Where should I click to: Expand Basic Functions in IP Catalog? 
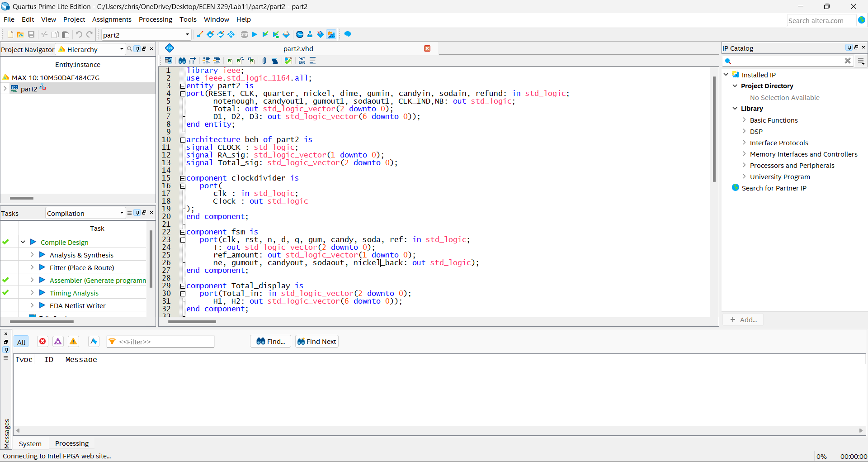744,120
